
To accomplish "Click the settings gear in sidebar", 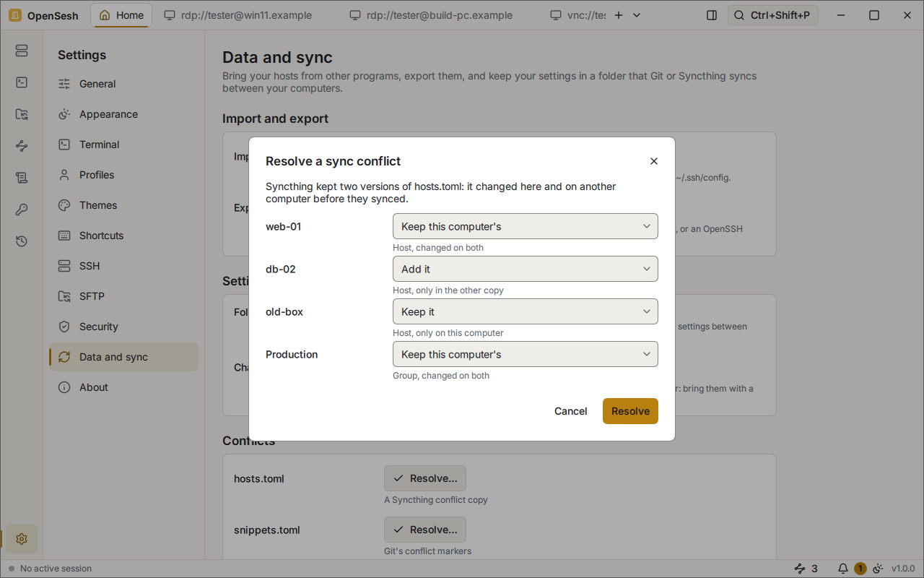I will 22,539.
